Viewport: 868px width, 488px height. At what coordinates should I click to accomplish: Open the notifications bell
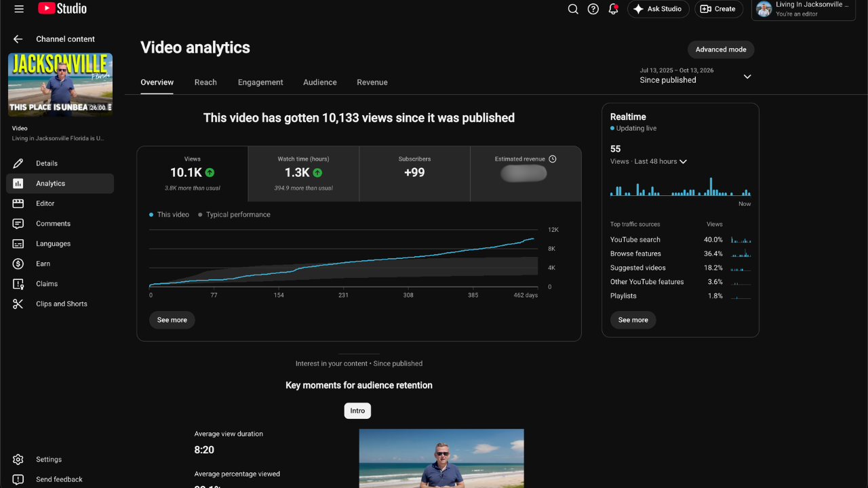click(x=614, y=9)
